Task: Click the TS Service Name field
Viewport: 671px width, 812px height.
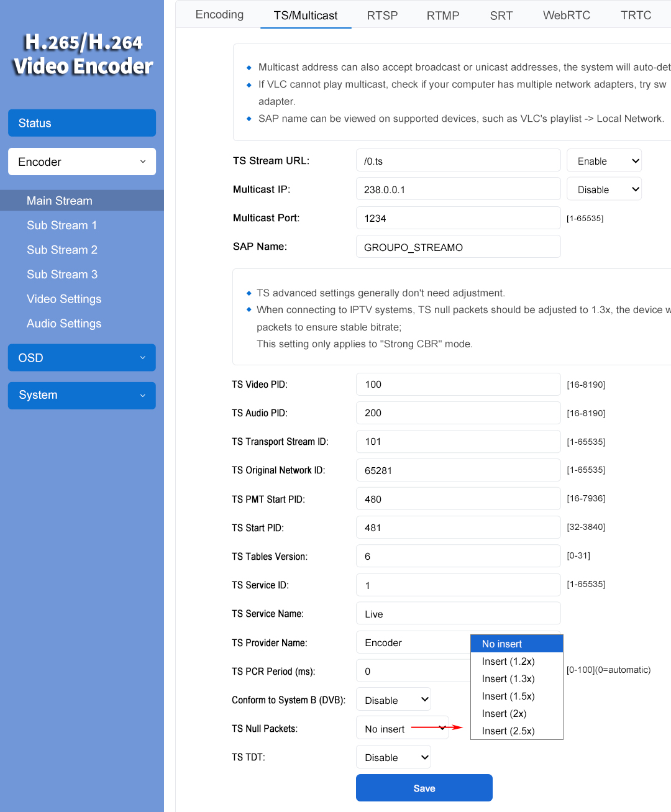Action: coord(459,613)
